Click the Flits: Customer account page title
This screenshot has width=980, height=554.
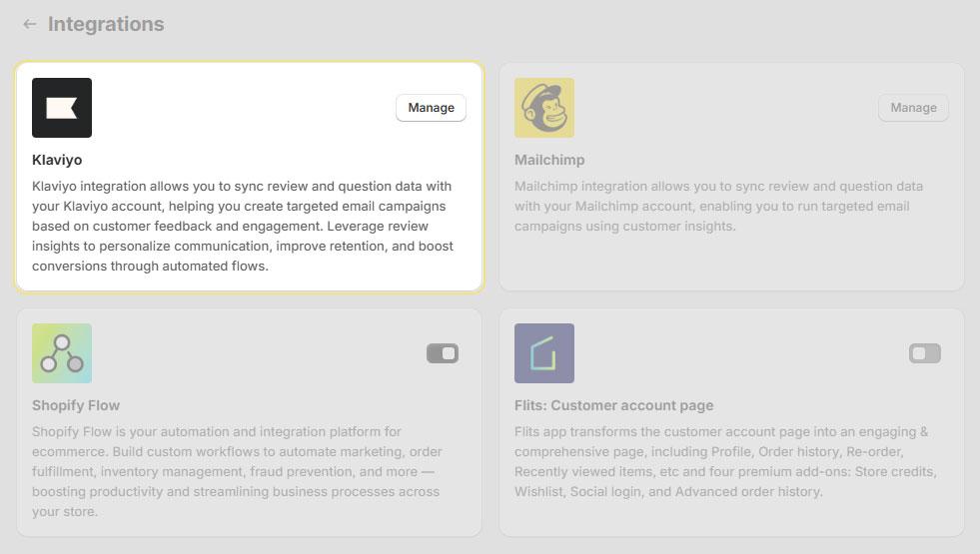613,405
